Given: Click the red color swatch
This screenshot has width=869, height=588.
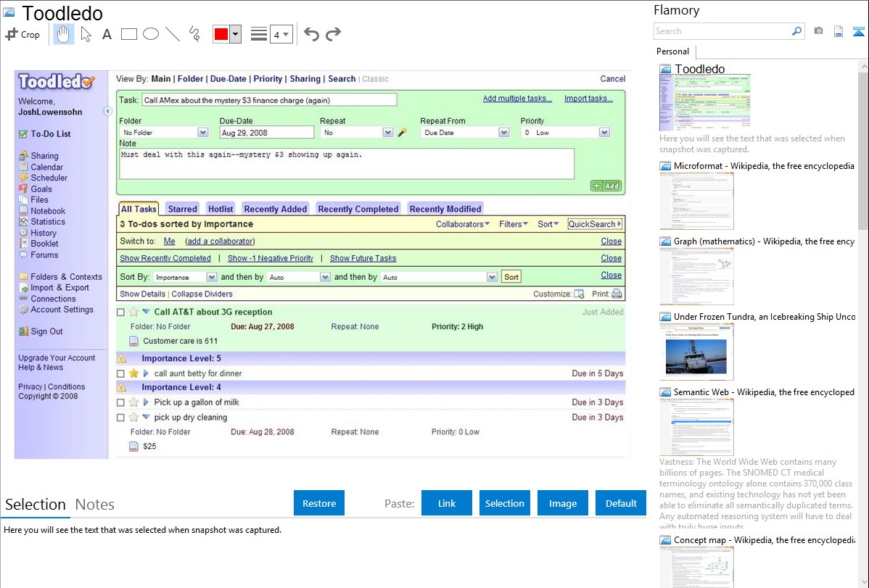Looking at the screenshot, I should pos(221,34).
